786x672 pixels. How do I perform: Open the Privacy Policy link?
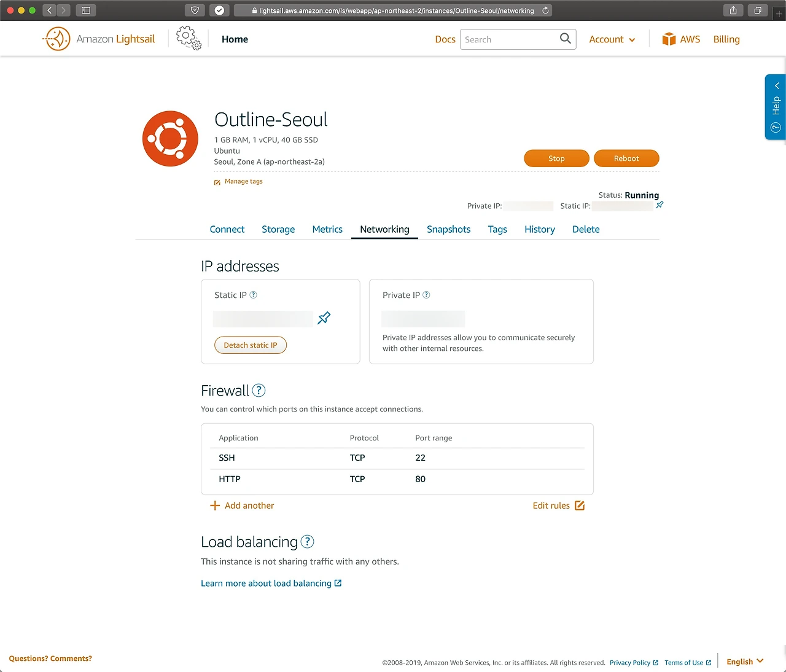point(630,663)
